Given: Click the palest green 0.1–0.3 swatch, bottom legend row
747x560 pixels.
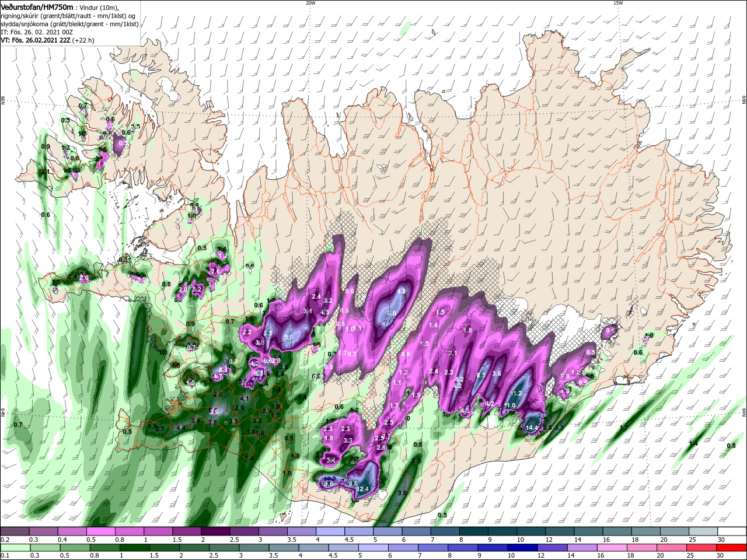Looking at the screenshot, I should click(15, 547).
